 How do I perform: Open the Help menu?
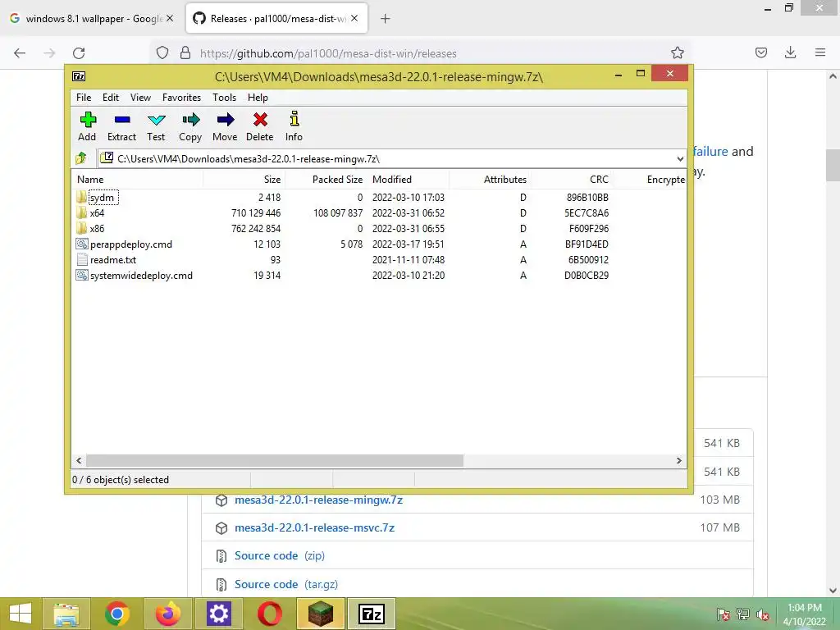point(258,98)
